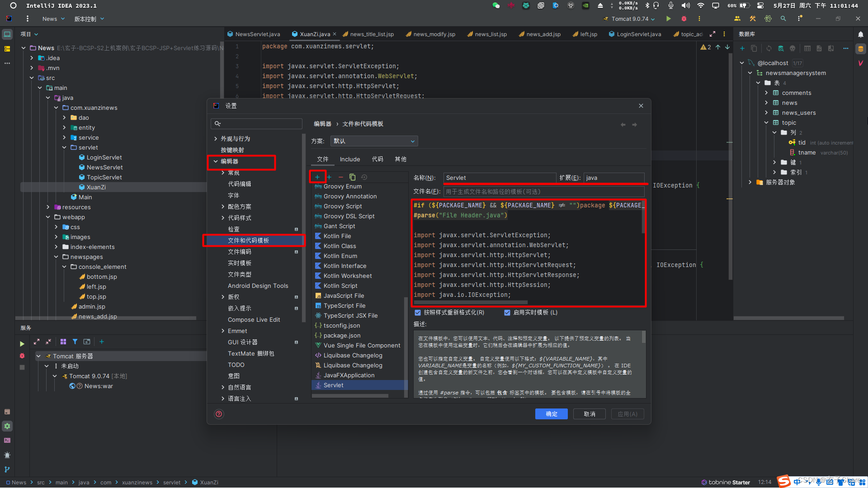The width and height of the screenshot is (868, 488).
Task: Jump to next highlighted error arrow
Action: [727, 47]
